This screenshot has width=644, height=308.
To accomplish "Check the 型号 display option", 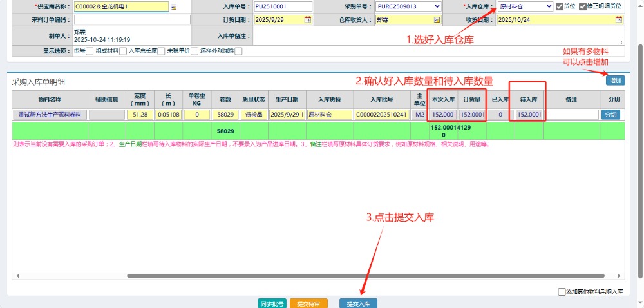I will coord(90,51).
